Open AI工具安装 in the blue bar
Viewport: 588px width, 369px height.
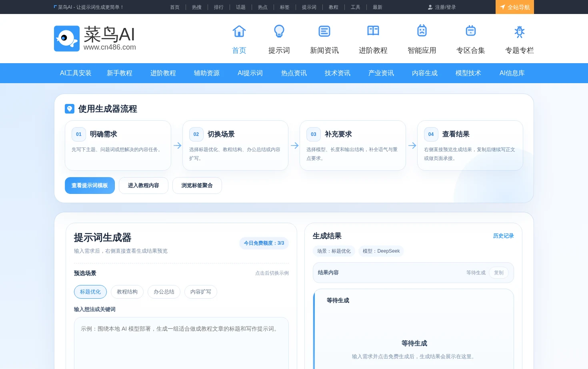[76, 73]
